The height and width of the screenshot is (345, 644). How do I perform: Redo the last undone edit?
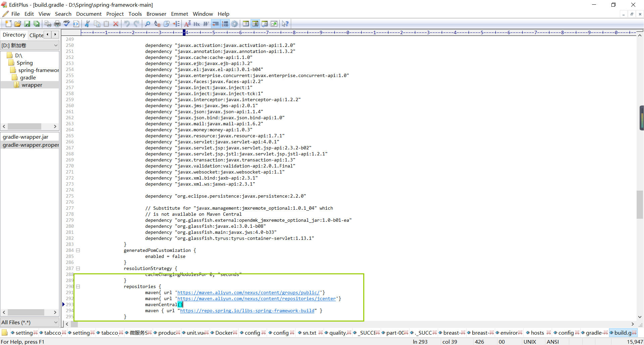point(137,24)
